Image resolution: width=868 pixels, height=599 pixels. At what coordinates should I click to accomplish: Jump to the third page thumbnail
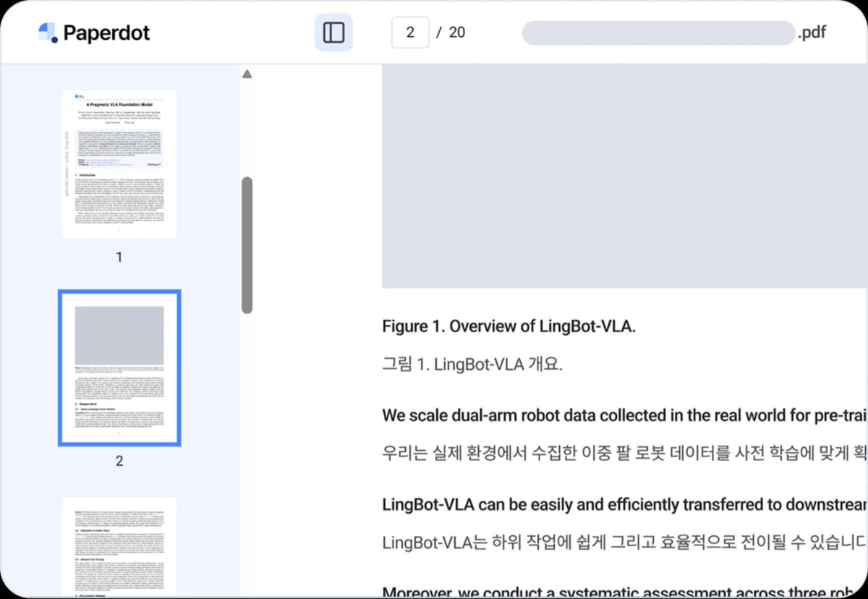tap(119, 546)
